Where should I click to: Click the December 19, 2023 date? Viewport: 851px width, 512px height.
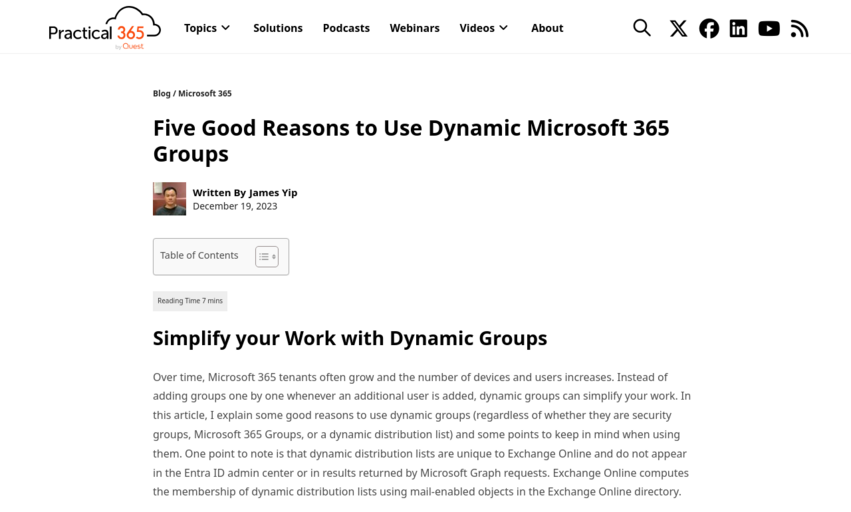pyautogui.click(x=235, y=206)
